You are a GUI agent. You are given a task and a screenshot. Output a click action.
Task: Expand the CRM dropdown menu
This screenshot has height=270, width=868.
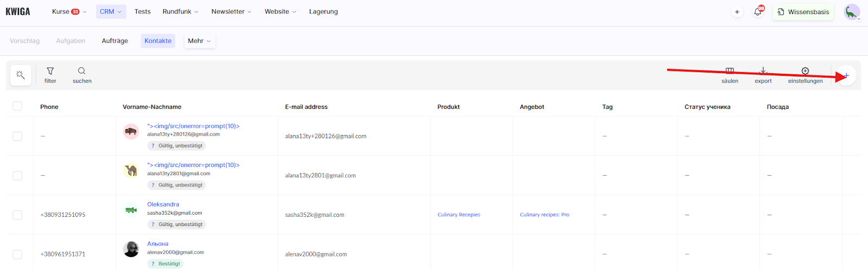point(111,11)
